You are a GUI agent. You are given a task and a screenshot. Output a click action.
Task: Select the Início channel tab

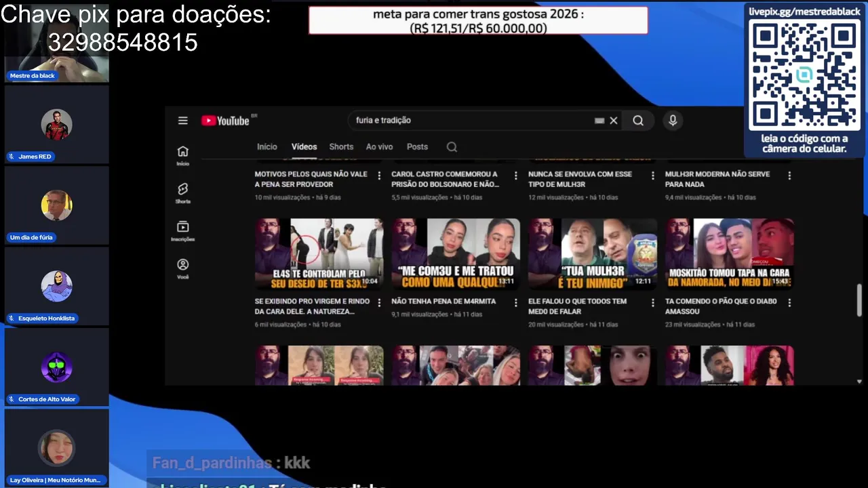267,147
